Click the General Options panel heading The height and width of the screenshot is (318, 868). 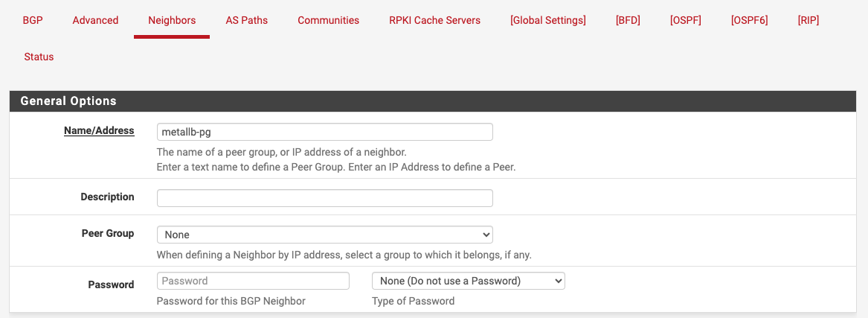68,101
